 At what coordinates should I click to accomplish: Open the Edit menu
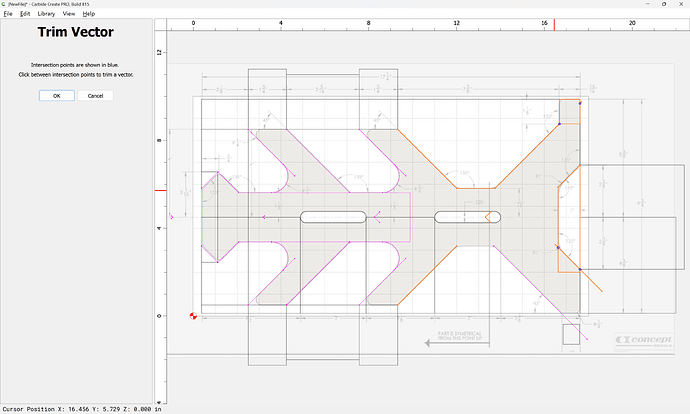click(25, 14)
